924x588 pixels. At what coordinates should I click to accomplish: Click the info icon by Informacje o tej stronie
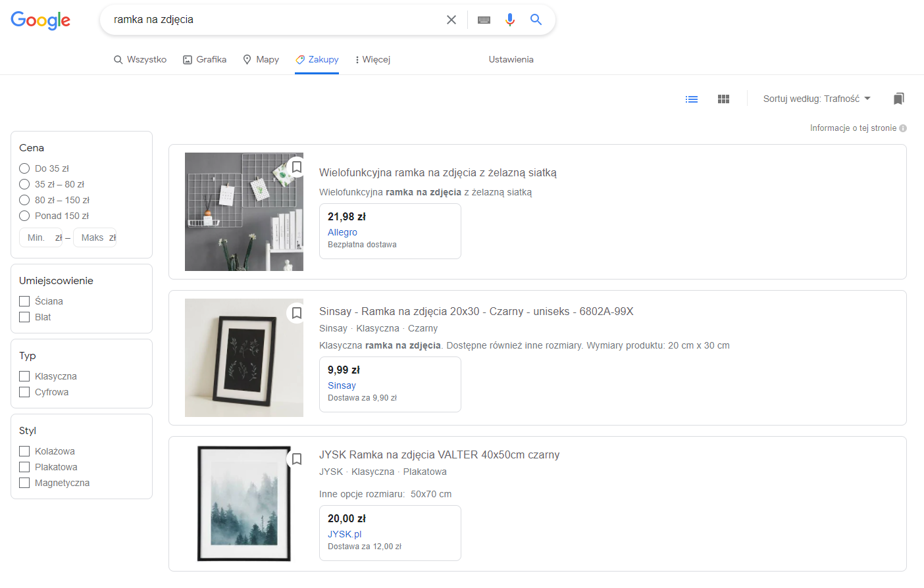(903, 128)
